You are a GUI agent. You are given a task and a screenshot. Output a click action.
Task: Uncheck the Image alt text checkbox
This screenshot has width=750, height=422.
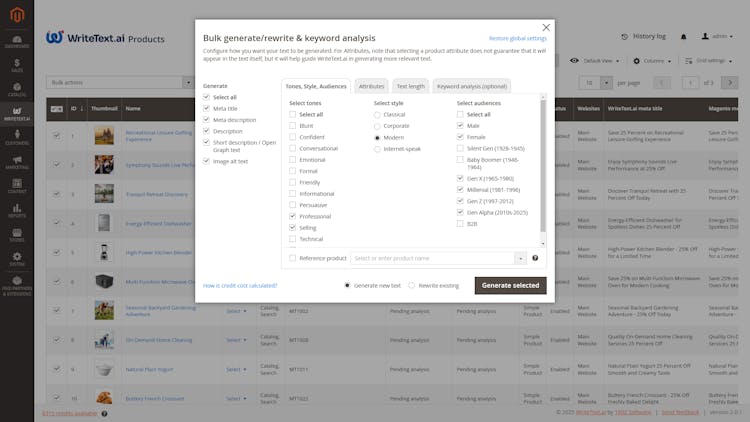(x=206, y=161)
